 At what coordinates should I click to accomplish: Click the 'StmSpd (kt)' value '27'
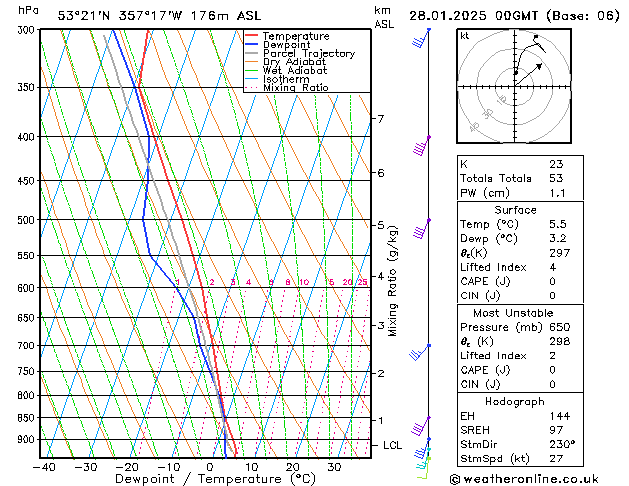tap(556, 458)
